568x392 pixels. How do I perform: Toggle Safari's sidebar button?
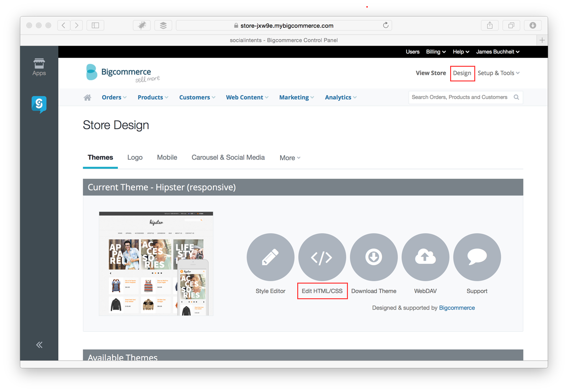pyautogui.click(x=95, y=25)
